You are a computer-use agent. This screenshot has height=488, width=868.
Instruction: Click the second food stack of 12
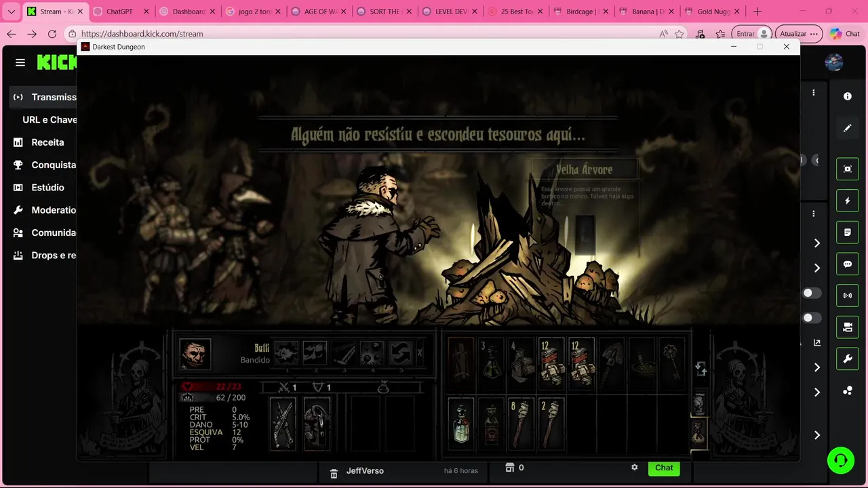click(x=582, y=363)
